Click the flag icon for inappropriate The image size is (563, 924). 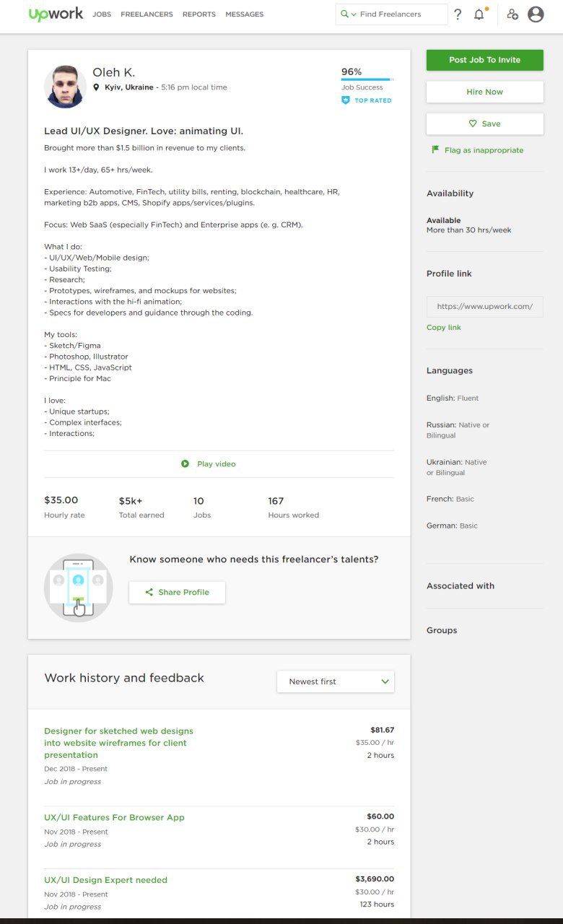(435, 150)
